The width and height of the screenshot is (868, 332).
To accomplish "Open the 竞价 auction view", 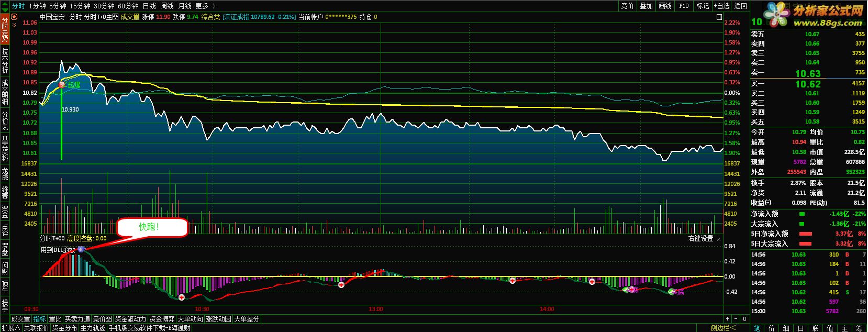I will pos(627,6).
